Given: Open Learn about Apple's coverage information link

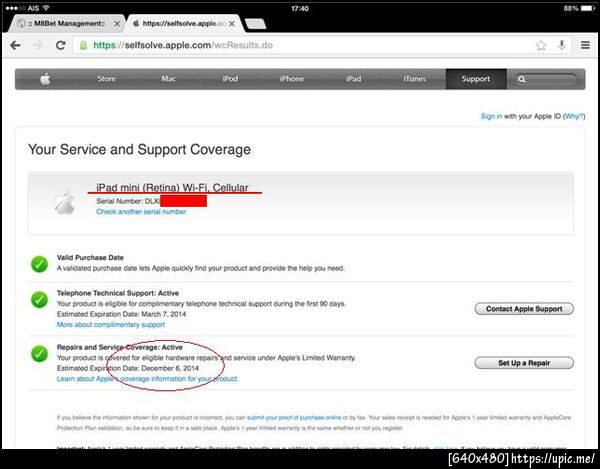Looking at the screenshot, I should pyautogui.click(x=147, y=379).
